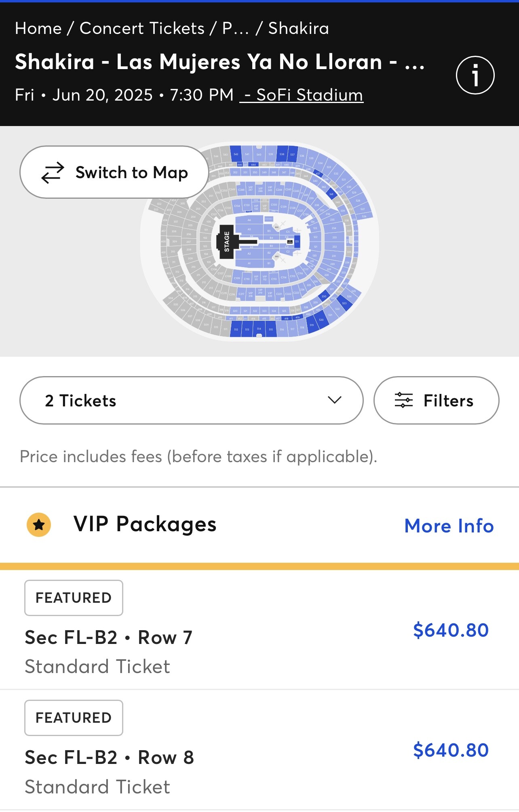Image resolution: width=519 pixels, height=812 pixels.
Task: Click the chevron in the tickets selector
Action: (x=335, y=400)
